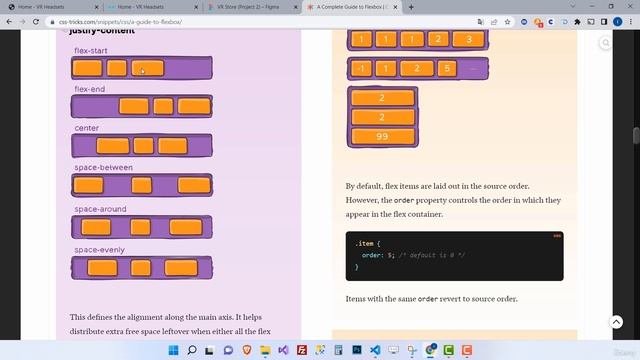The image size is (640, 360).
Task: Click the translate page icon in address bar
Action: 480,22
